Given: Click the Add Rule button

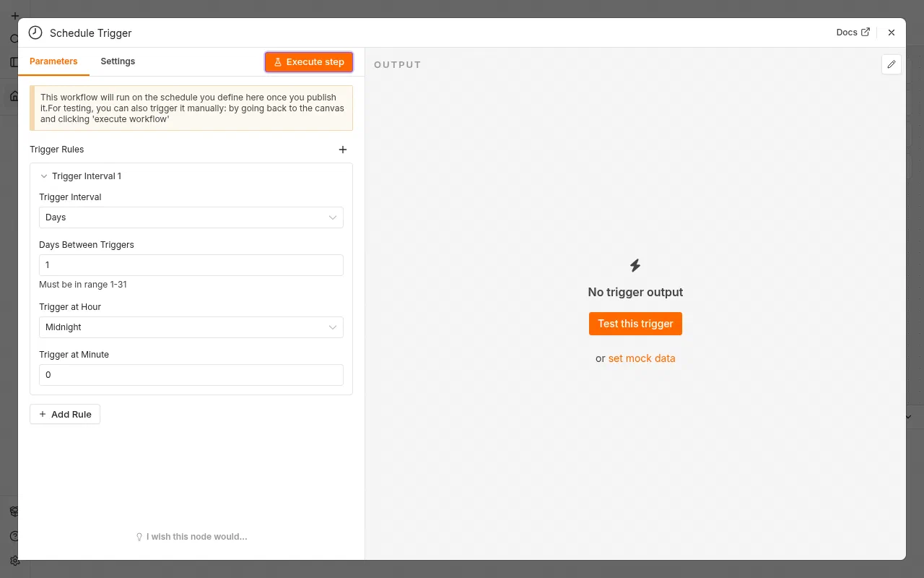Looking at the screenshot, I should click(65, 414).
